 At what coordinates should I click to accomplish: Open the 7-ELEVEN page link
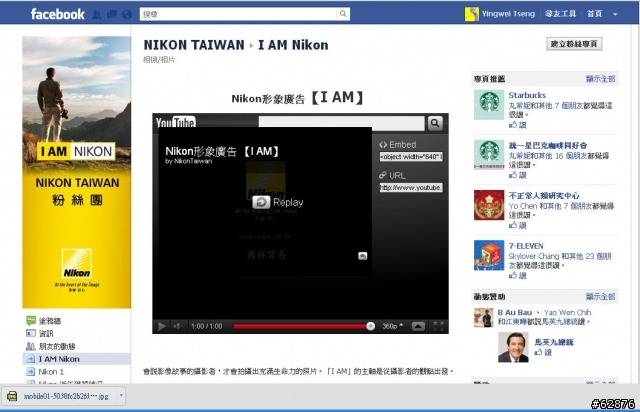[x=526, y=246]
